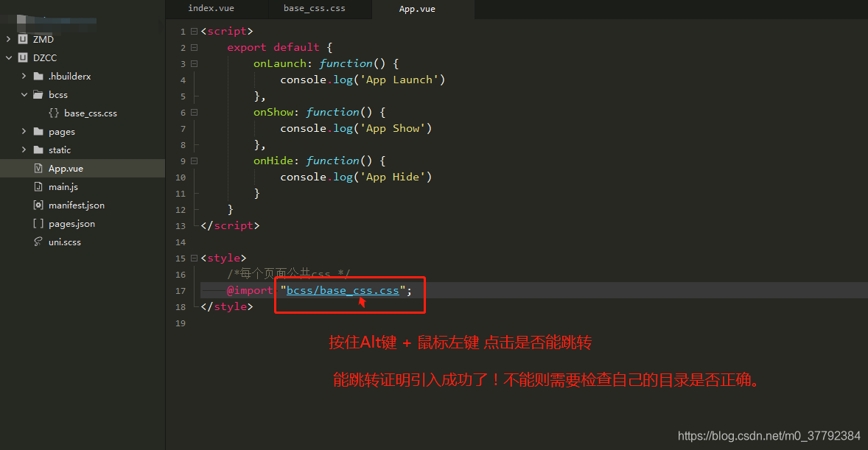Click the closing </script> tag
Image resolution: width=868 pixels, height=450 pixels.
click(x=231, y=226)
